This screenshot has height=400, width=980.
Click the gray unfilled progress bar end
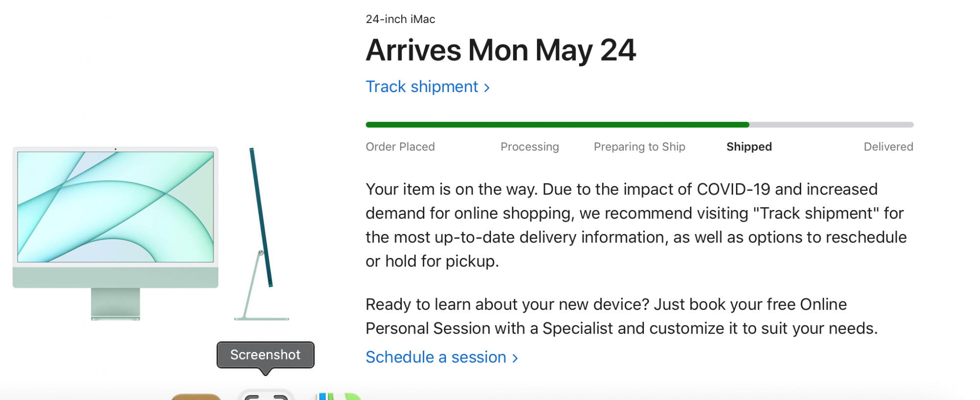point(832,125)
